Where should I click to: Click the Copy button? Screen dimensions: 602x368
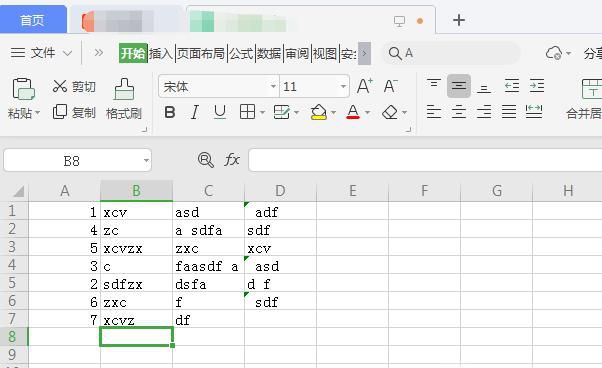(74, 112)
